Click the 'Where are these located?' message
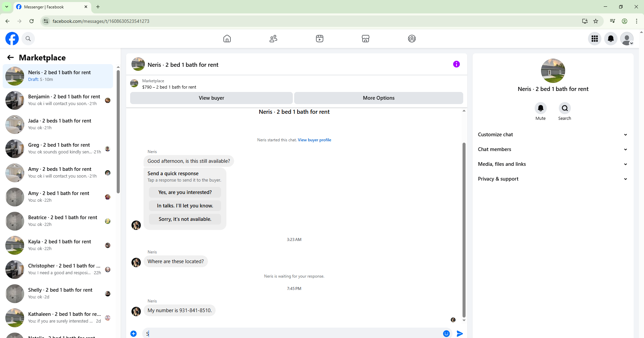 [176, 261]
